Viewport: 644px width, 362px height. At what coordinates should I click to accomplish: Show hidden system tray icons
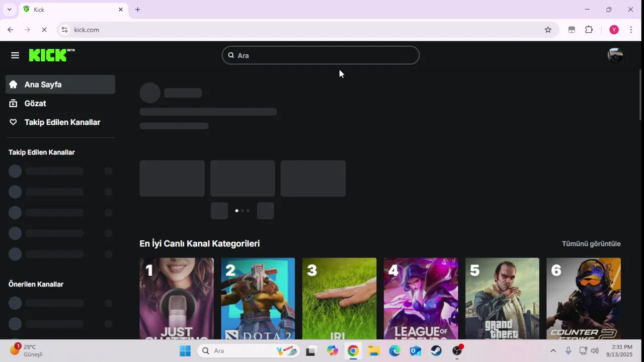pos(553,351)
